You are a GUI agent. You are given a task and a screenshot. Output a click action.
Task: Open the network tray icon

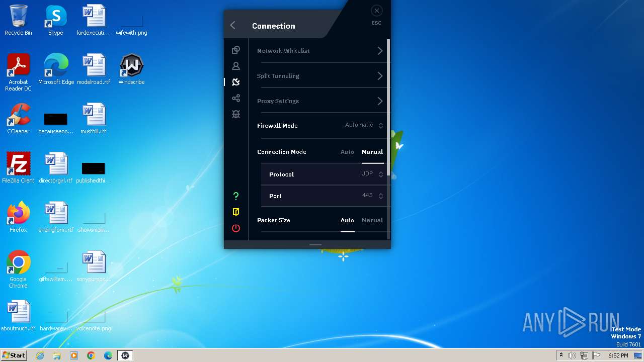click(584, 355)
